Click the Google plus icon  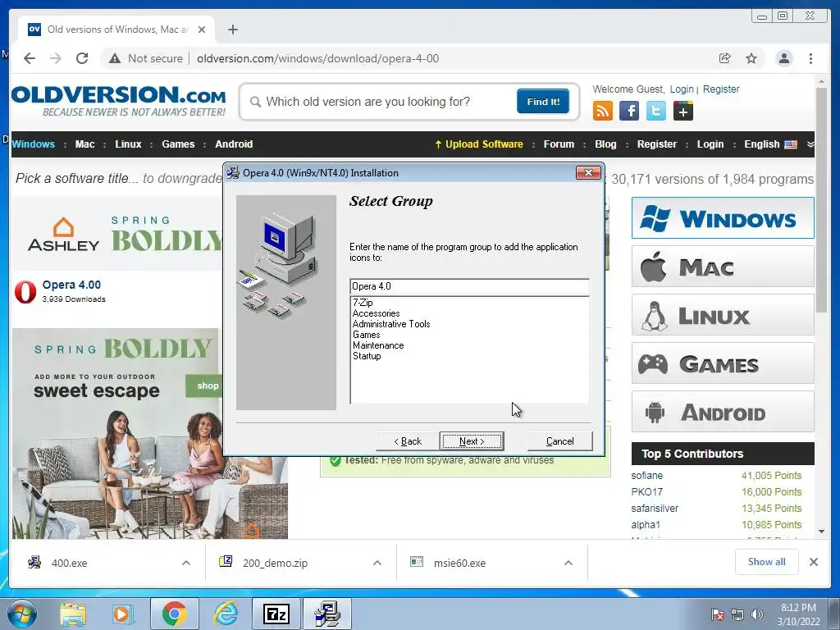683,111
